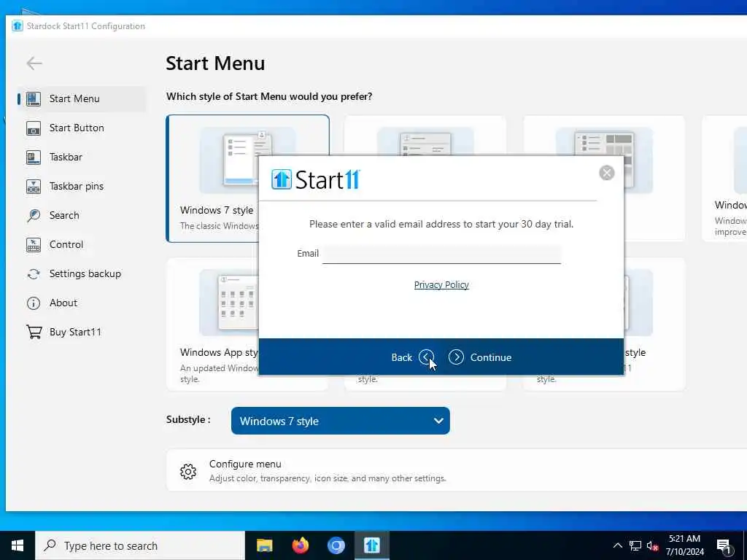Open the clock and date flyout

(684, 545)
